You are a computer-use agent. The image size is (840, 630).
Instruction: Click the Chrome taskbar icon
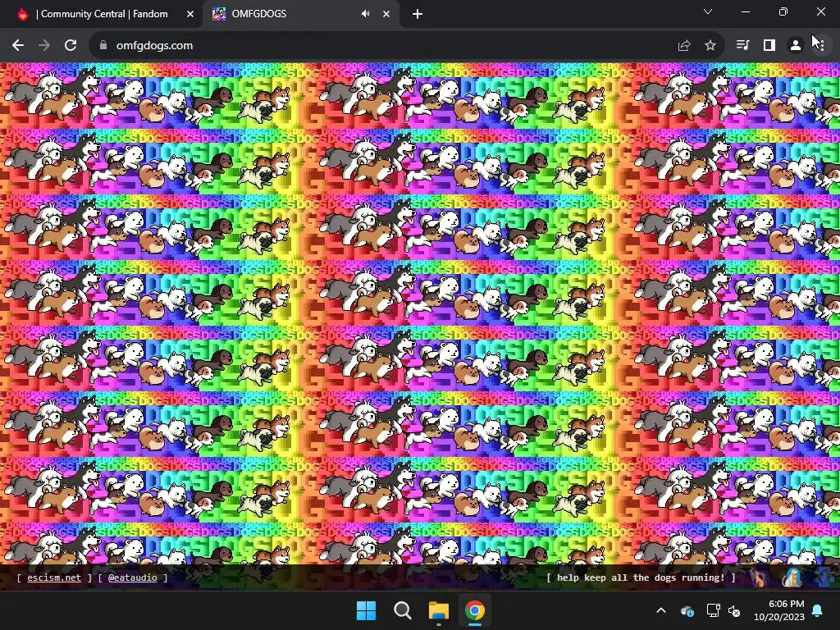[x=475, y=610]
